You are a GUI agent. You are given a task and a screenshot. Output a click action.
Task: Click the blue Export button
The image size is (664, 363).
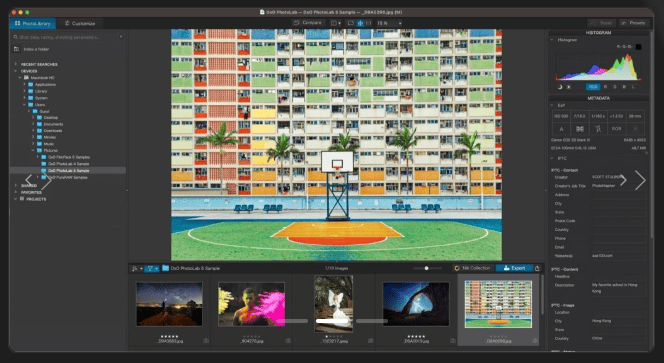[514, 268]
